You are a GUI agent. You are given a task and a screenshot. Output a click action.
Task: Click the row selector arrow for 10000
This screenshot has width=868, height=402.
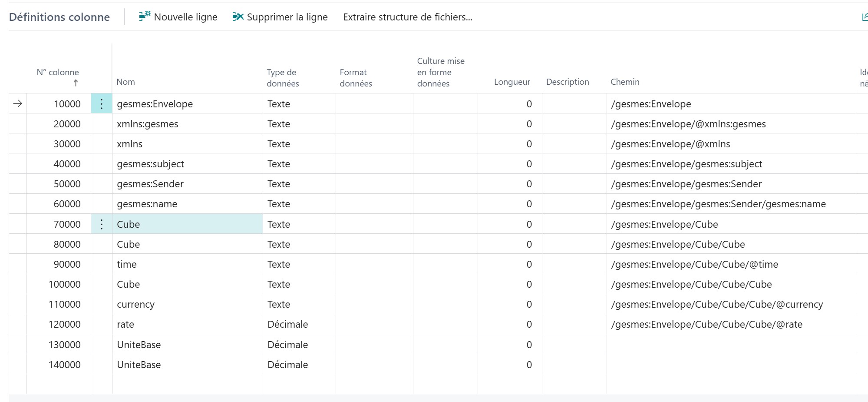coord(17,104)
